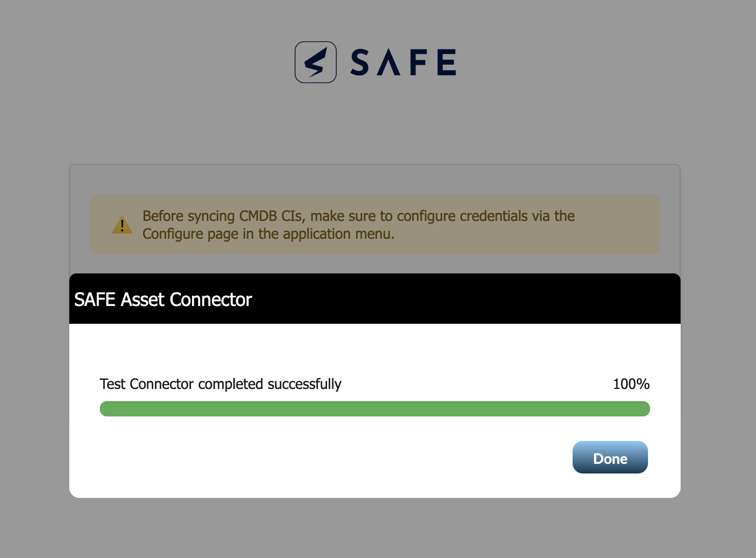
Task: Click the black dialog header bar
Action: (374, 299)
